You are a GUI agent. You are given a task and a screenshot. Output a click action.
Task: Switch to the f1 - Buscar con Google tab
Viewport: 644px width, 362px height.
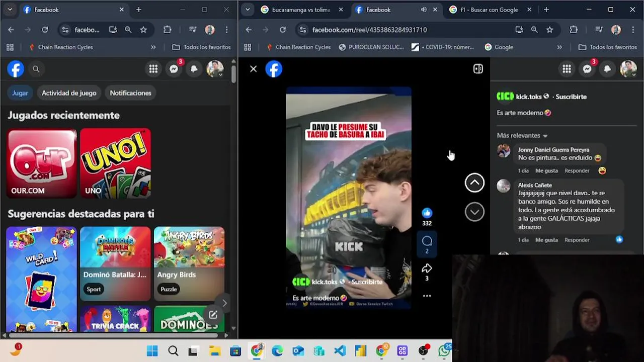pos(489,10)
